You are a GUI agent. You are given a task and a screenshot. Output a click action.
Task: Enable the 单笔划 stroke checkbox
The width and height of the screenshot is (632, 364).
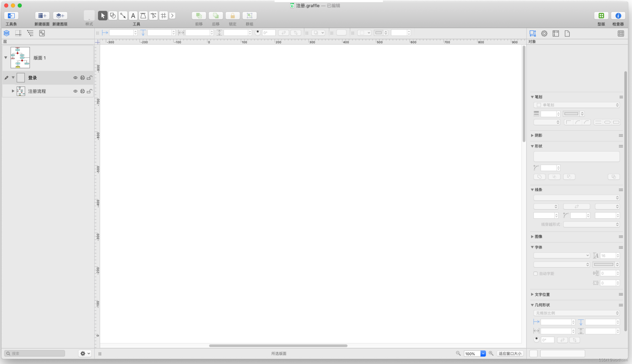[539, 105]
